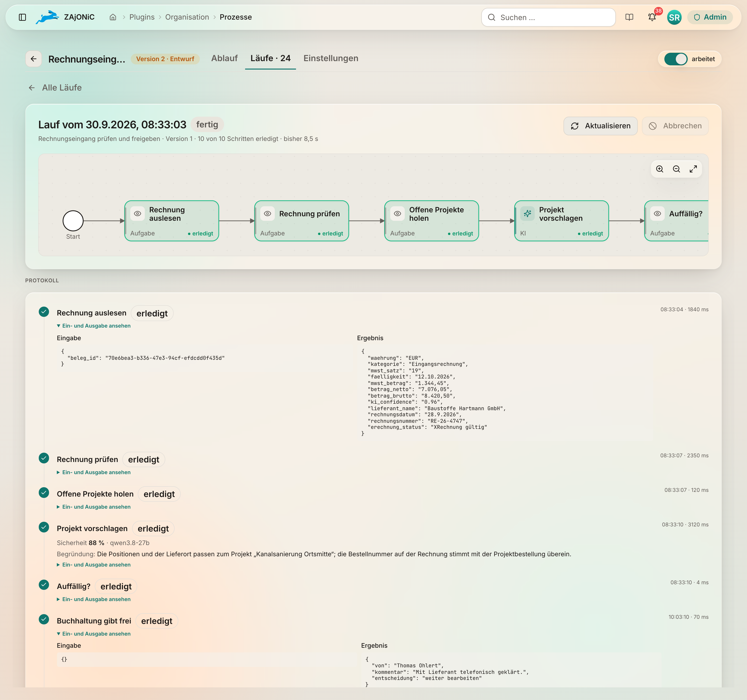Expand diagram to fullscreen
This screenshot has height=700, width=747.
[x=693, y=169]
